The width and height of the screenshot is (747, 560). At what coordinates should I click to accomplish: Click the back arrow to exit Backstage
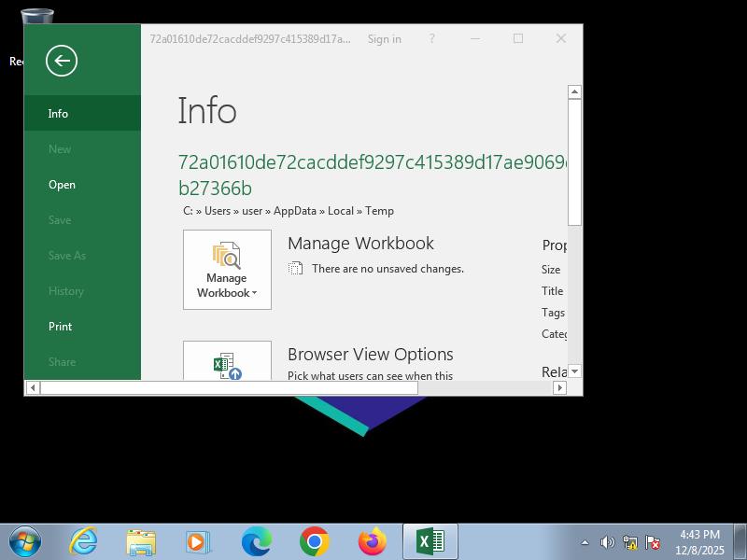(x=62, y=62)
